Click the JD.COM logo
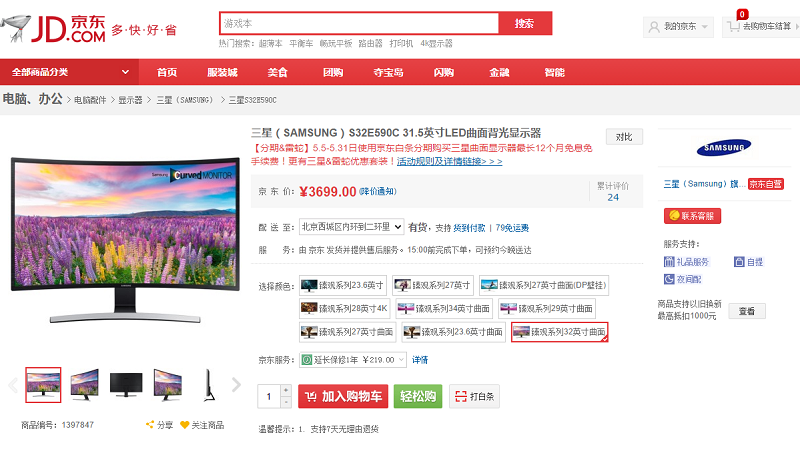 coord(54,29)
